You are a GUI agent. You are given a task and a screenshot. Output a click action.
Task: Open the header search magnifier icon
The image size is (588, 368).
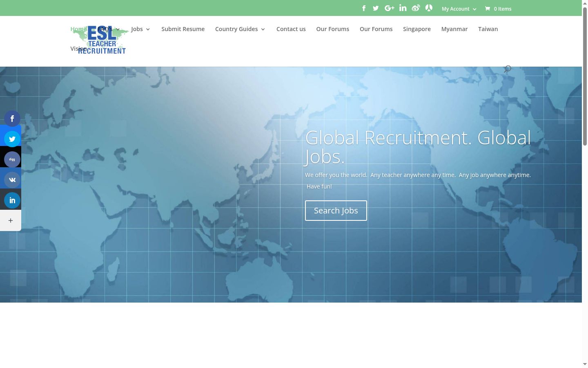pos(508,69)
